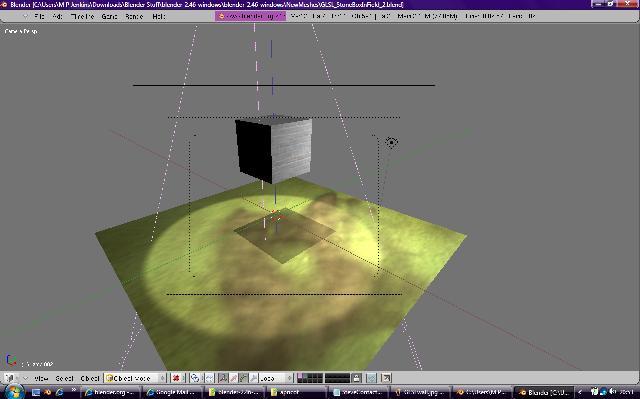640x399 pixels.
Task: Click the 3D cursor on ground plane
Action: (276, 215)
